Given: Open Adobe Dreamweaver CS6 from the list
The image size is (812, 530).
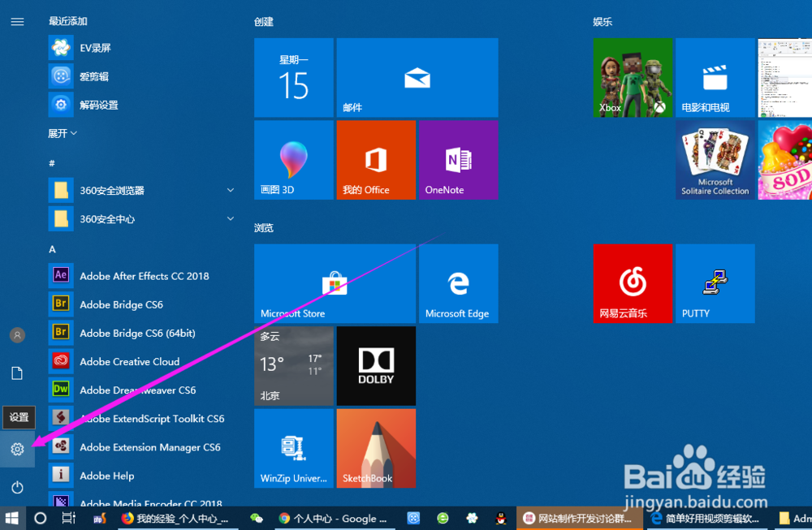Looking at the screenshot, I should [x=138, y=390].
